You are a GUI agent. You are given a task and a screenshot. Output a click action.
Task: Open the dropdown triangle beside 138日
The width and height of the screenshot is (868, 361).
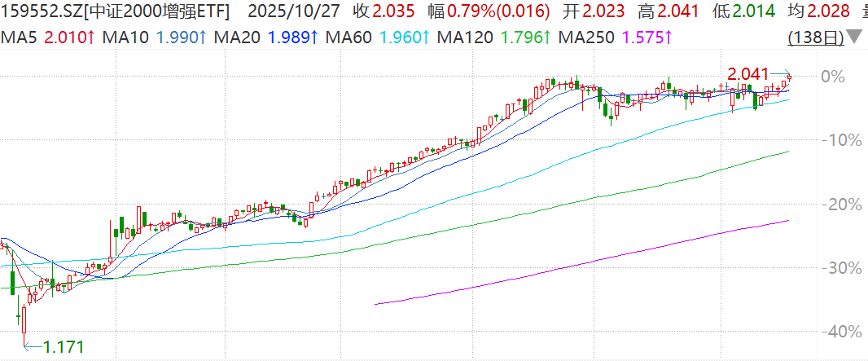(855, 37)
